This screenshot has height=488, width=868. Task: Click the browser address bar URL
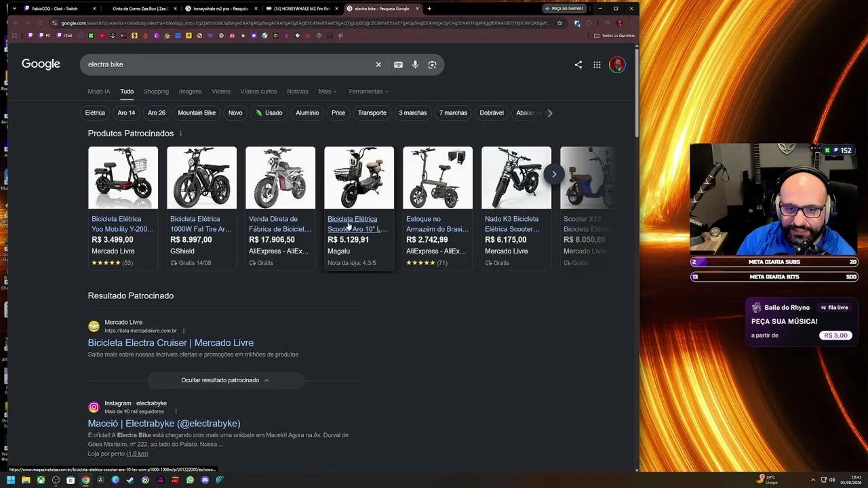point(305,23)
